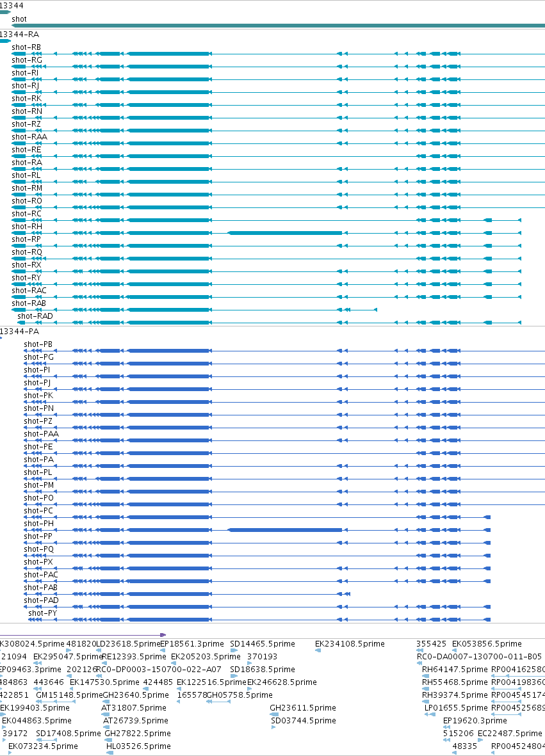Click the extra-long exon in shot-RH

284,233
